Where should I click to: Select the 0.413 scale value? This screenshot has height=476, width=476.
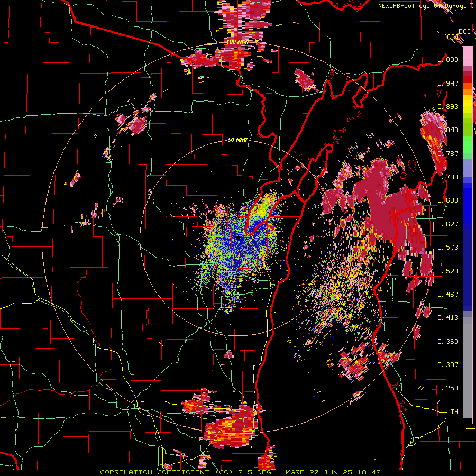(448, 318)
